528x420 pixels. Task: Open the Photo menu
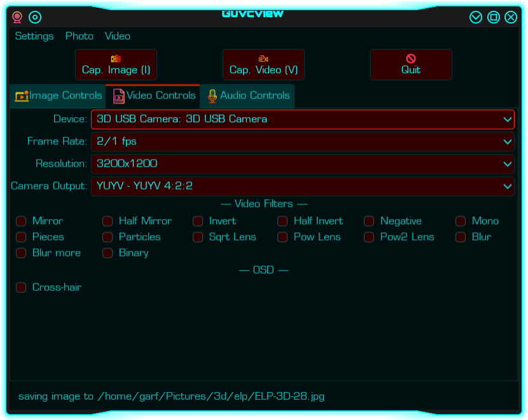[x=80, y=36]
